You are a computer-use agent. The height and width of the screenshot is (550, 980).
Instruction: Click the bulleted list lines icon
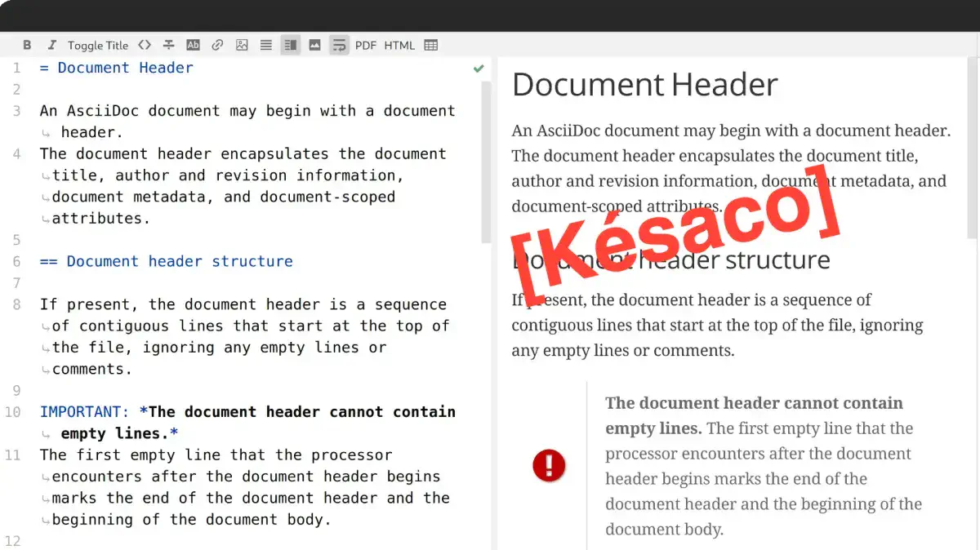[x=265, y=45]
